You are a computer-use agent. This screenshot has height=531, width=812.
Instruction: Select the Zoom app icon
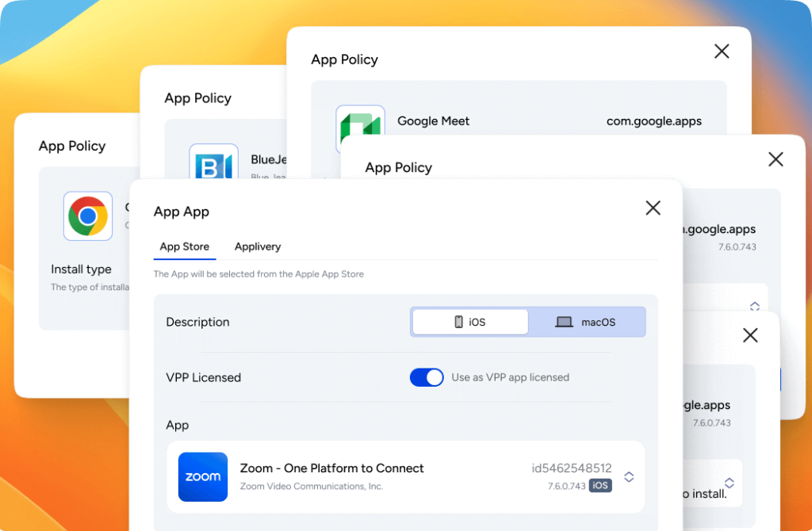[202, 477]
